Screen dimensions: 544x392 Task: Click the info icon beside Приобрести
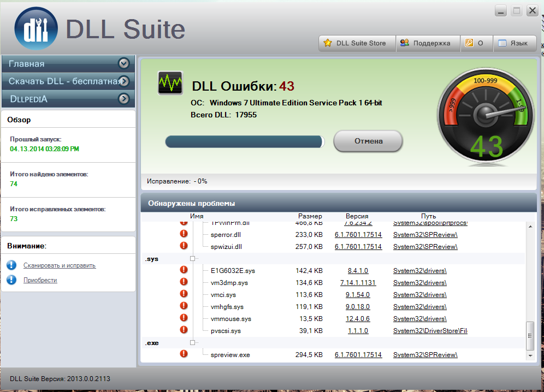(11, 280)
